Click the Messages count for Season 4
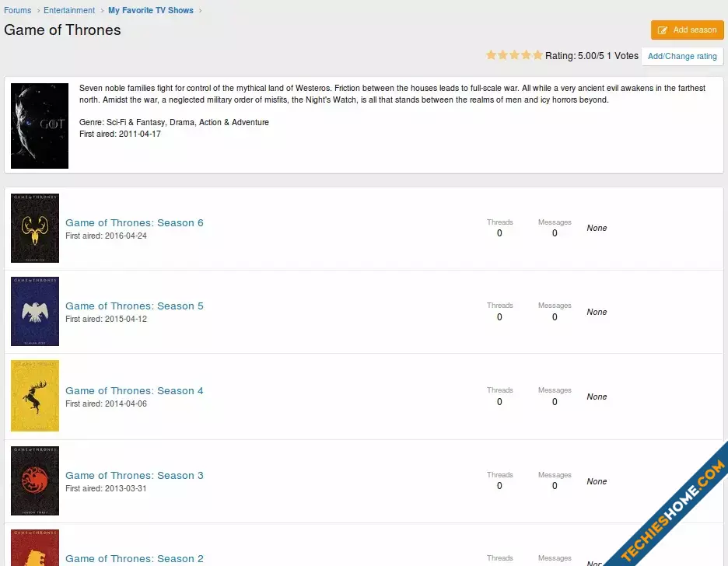The height and width of the screenshot is (566, 728). pos(555,402)
